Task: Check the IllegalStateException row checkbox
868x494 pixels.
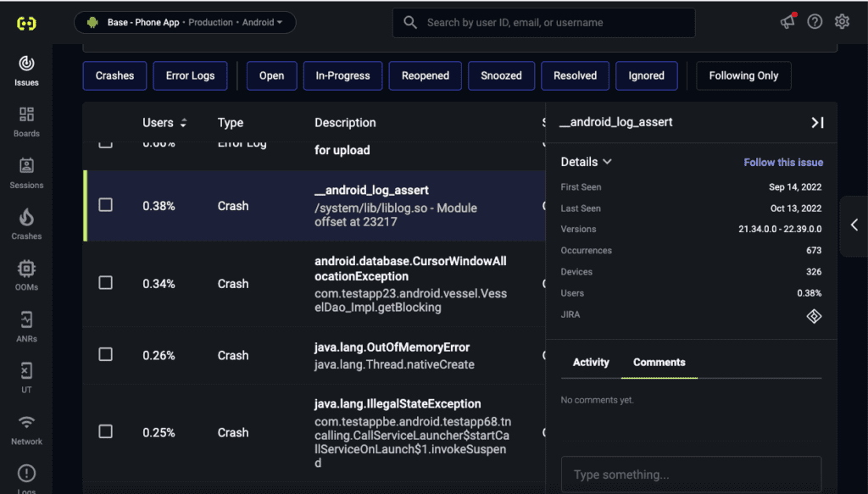Action: [x=105, y=431]
